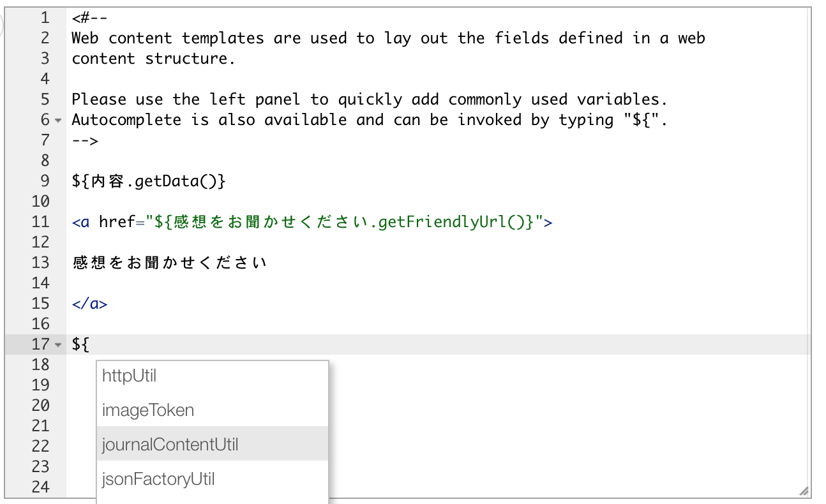Click the closing --> comment marker
The width and height of the screenshot is (826, 504).
85,140
